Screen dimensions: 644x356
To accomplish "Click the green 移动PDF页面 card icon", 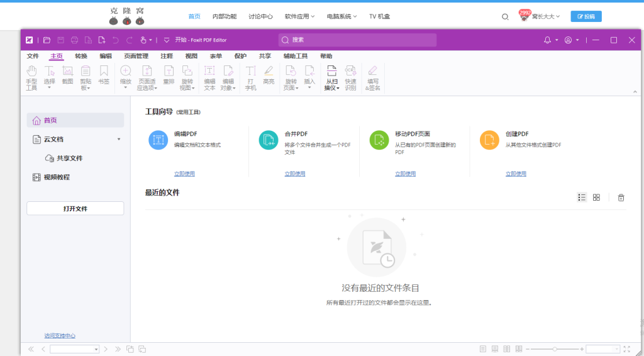I will point(379,140).
